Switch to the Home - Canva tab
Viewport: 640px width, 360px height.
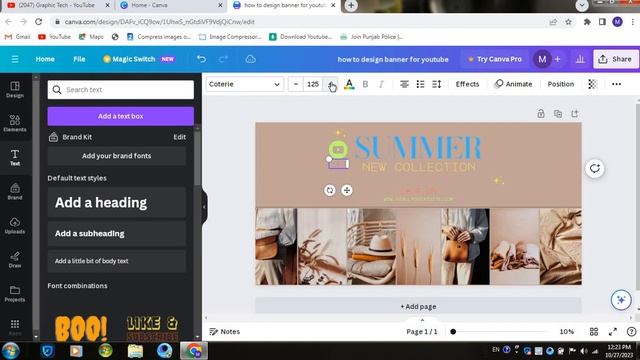coord(170,5)
